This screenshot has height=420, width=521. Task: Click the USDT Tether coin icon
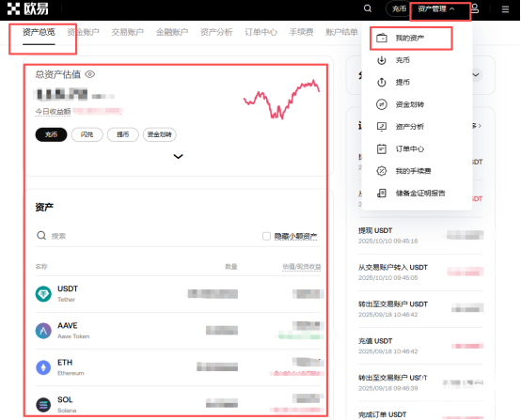[43, 294]
